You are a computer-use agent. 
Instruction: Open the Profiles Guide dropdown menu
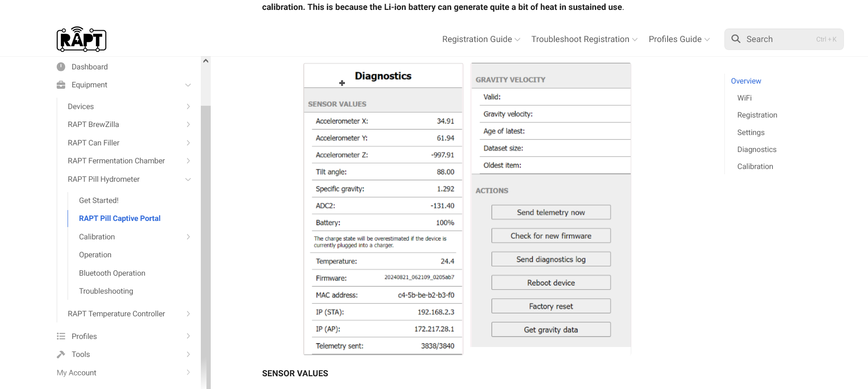coord(679,39)
